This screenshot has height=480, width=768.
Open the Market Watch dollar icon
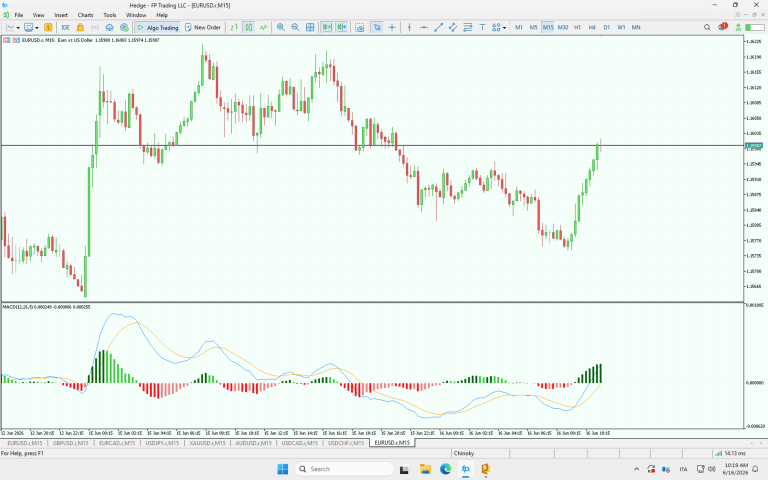[48, 27]
